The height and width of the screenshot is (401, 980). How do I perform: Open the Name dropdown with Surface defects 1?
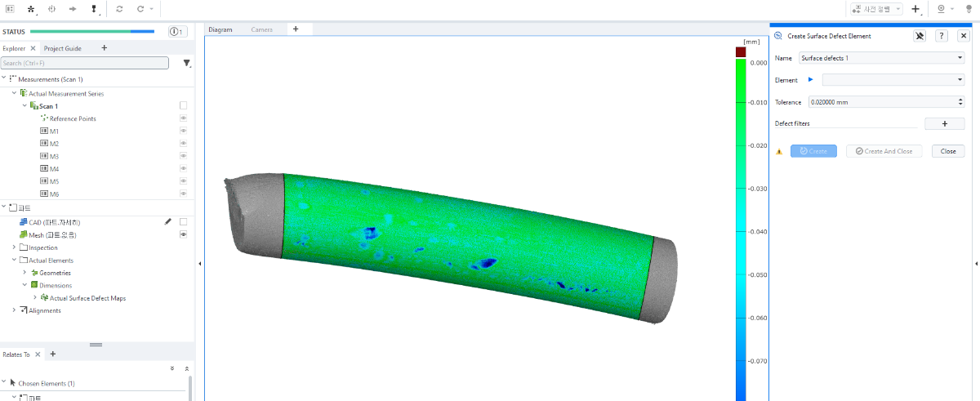[881, 58]
